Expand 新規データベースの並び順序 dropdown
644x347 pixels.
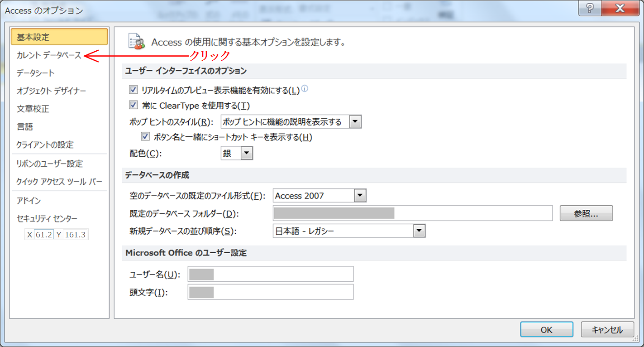[420, 231]
